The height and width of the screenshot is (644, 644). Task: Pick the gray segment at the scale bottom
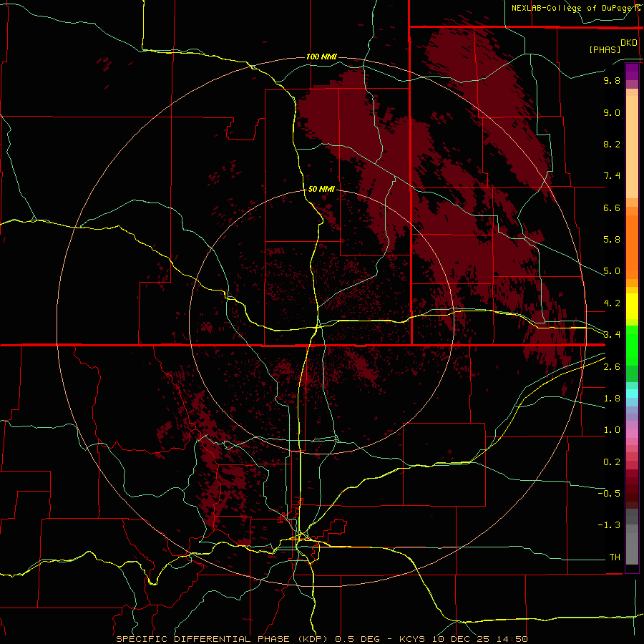click(x=632, y=546)
